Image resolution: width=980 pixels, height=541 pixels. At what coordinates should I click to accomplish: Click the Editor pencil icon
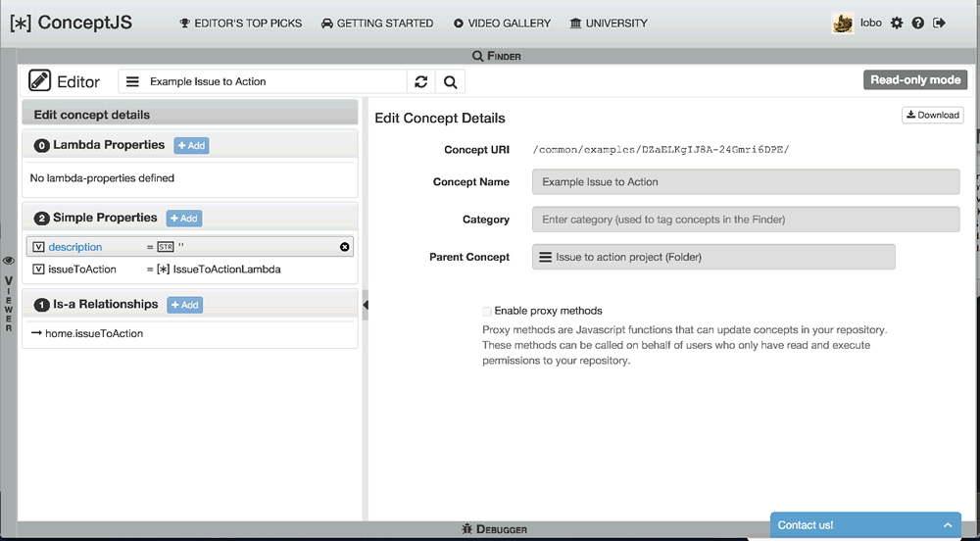[x=39, y=81]
